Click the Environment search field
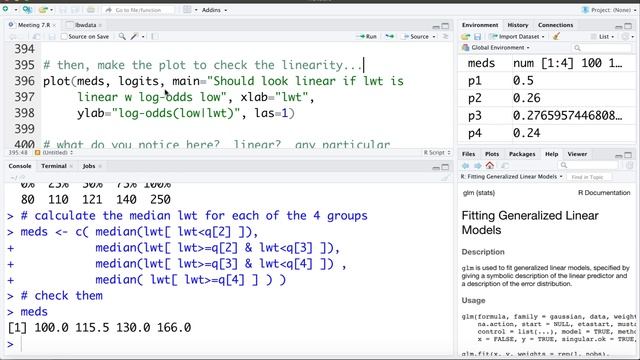 [602, 48]
